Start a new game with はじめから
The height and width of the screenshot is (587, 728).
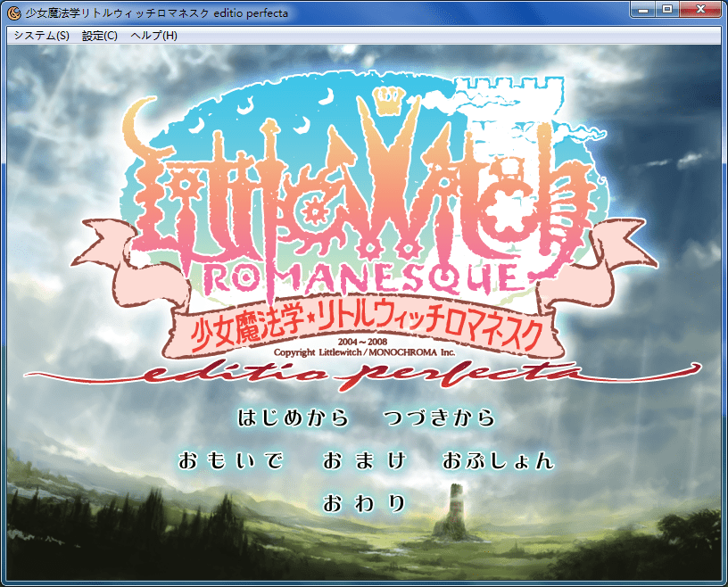(293, 418)
